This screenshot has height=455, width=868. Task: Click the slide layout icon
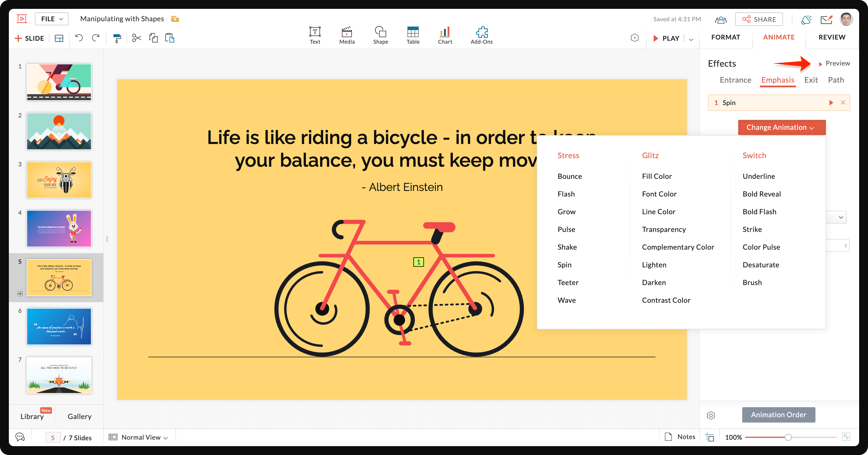[59, 38]
